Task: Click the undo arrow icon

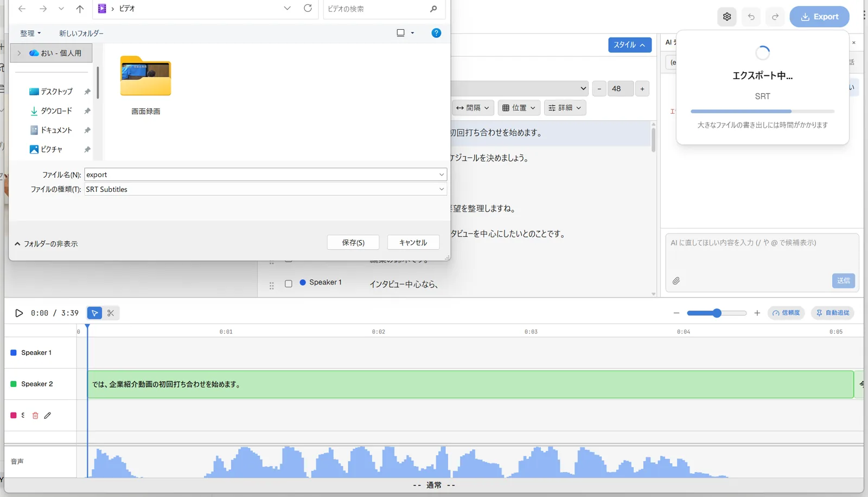Action: [x=751, y=17]
